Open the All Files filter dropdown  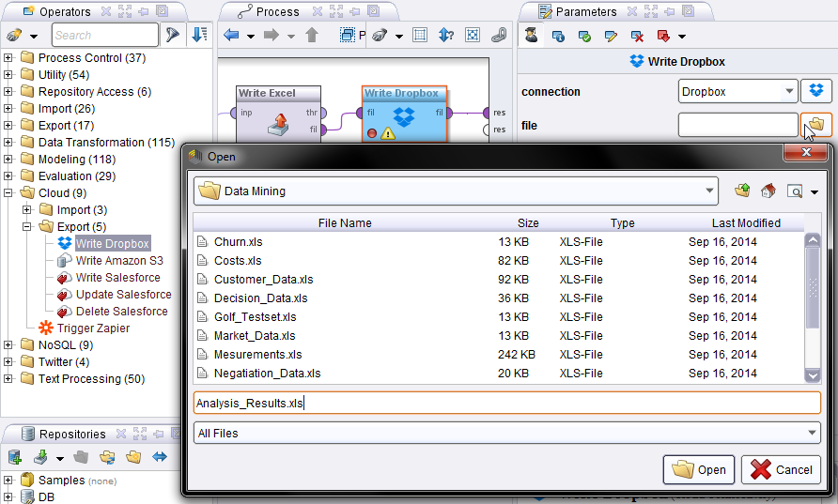click(813, 434)
